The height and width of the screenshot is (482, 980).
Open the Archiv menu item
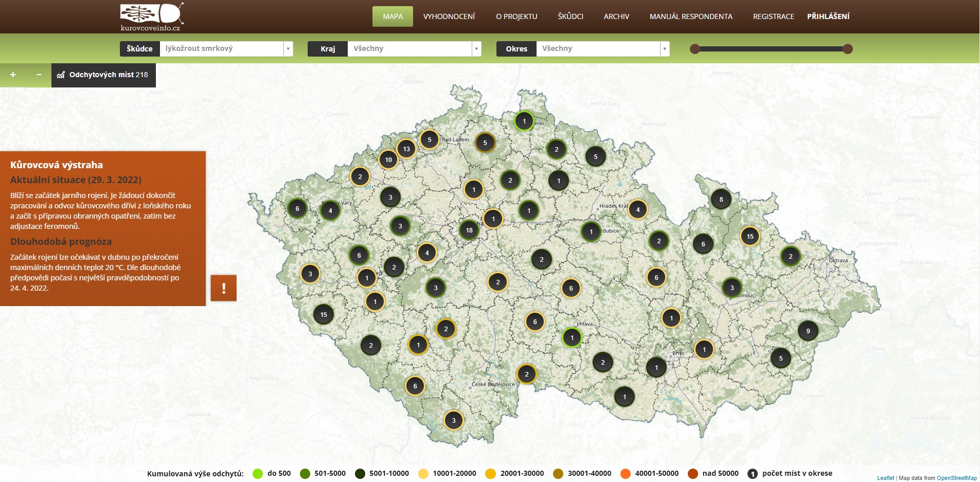(616, 16)
